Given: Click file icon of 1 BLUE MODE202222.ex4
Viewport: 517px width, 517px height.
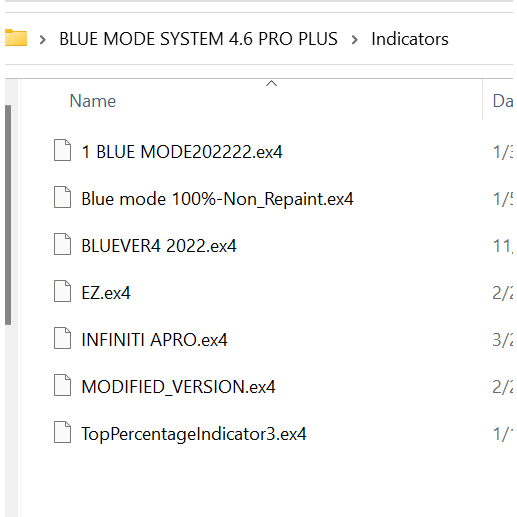Looking at the screenshot, I should click(x=62, y=150).
